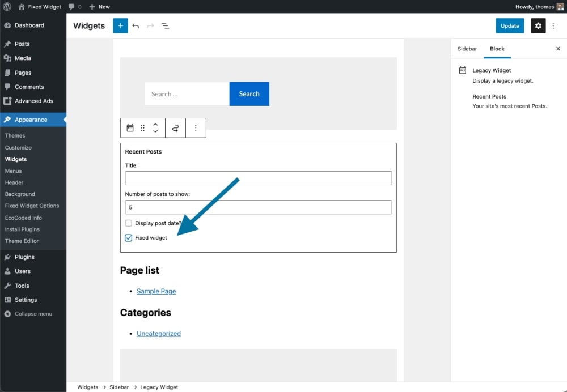Screen dimensions: 567x392
Task: Select the Block tab in the panel
Action: (497, 49)
